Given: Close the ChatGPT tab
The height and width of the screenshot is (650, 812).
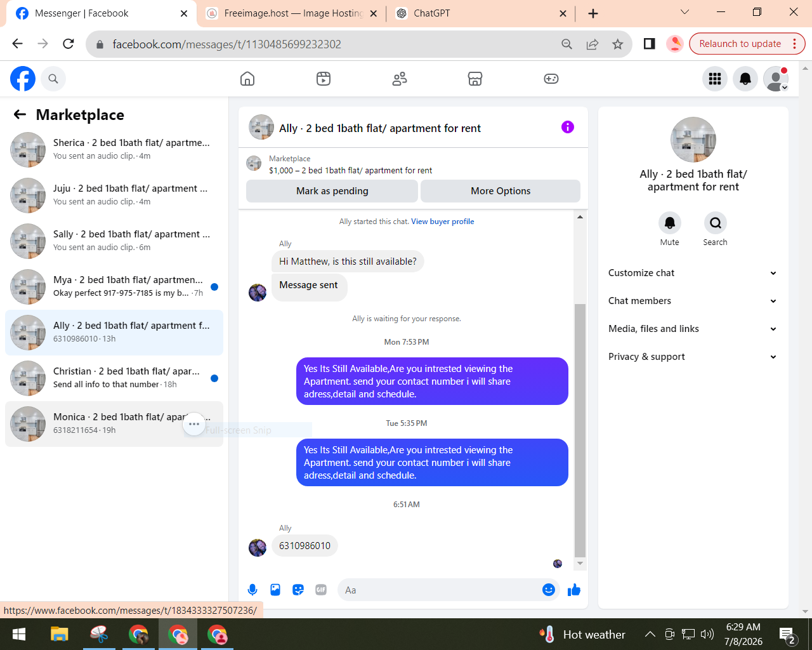Looking at the screenshot, I should (x=563, y=13).
